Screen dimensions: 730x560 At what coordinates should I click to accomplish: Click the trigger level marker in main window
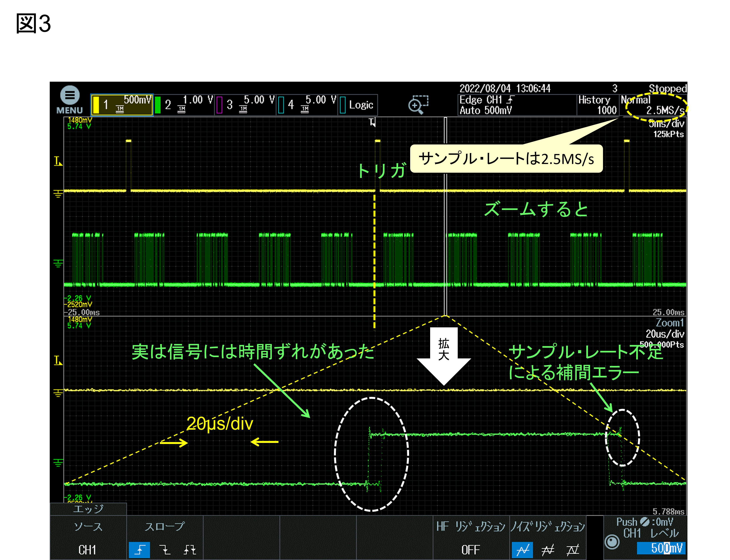point(58,161)
